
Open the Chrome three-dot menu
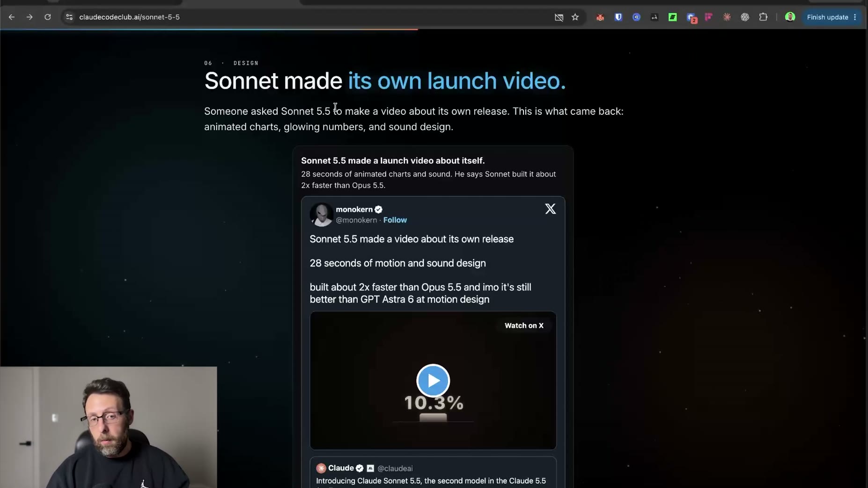pos(855,17)
